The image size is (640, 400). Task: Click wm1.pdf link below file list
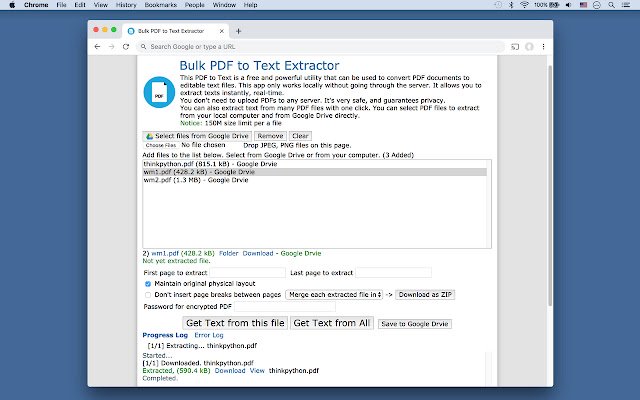point(164,253)
